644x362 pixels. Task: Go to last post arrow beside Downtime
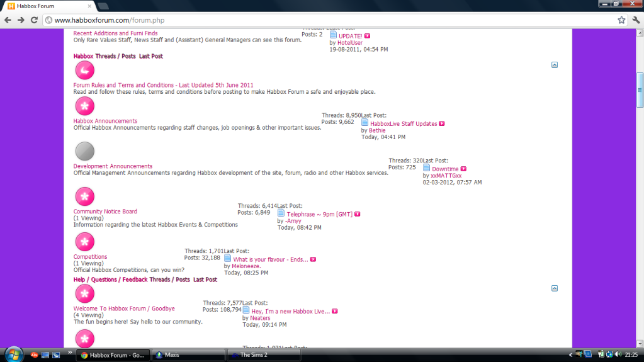[463, 169]
